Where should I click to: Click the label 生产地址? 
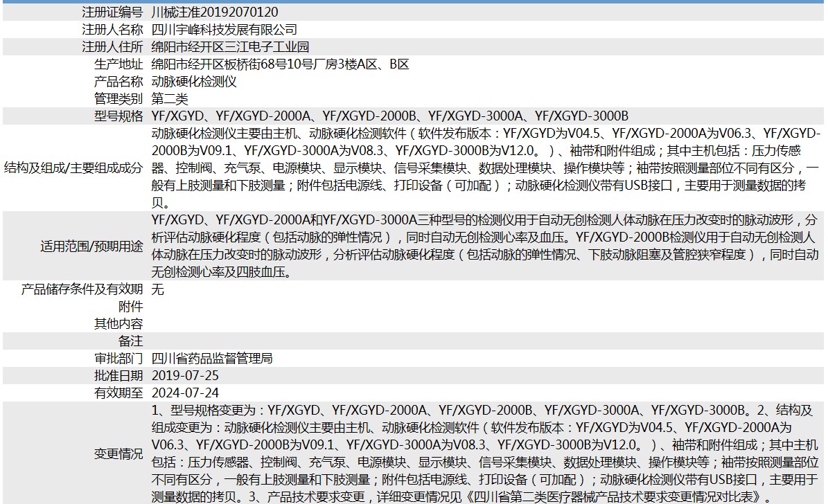(x=118, y=64)
